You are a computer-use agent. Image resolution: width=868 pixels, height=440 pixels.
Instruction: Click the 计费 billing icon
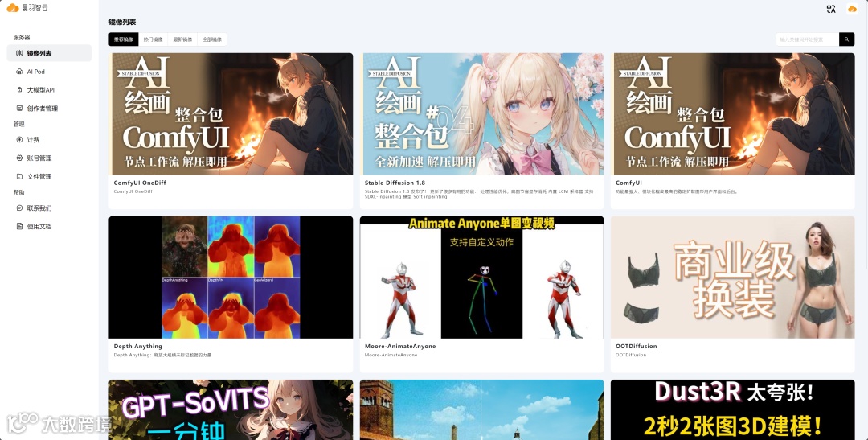pos(19,140)
